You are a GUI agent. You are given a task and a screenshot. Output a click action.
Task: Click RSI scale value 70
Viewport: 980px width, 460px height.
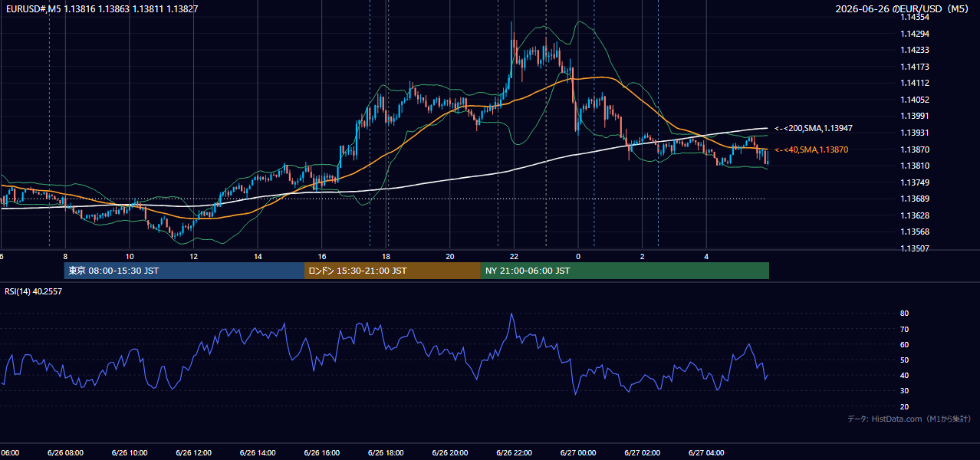point(904,329)
